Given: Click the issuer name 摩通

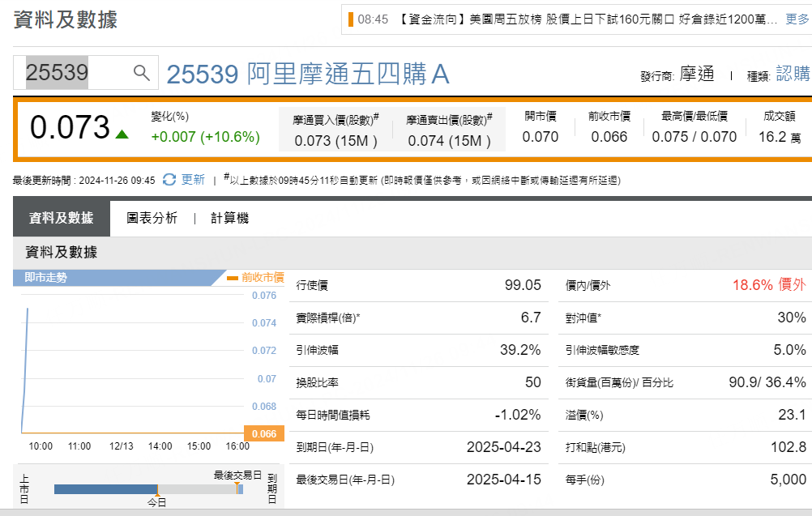Looking at the screenshot, I should coord(697,74).
